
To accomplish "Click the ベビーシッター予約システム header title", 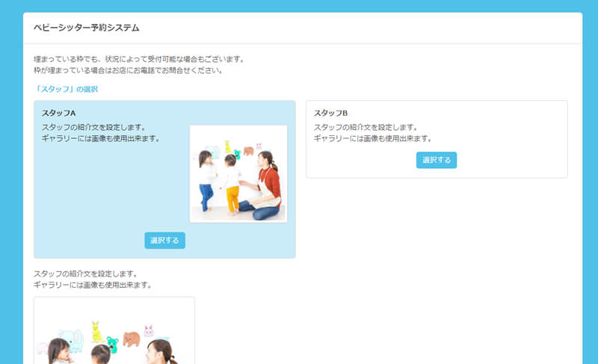I will point(86,28).
